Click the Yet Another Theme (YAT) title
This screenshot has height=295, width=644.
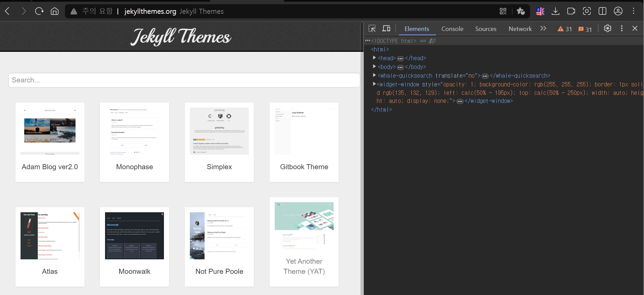(304, 266)
